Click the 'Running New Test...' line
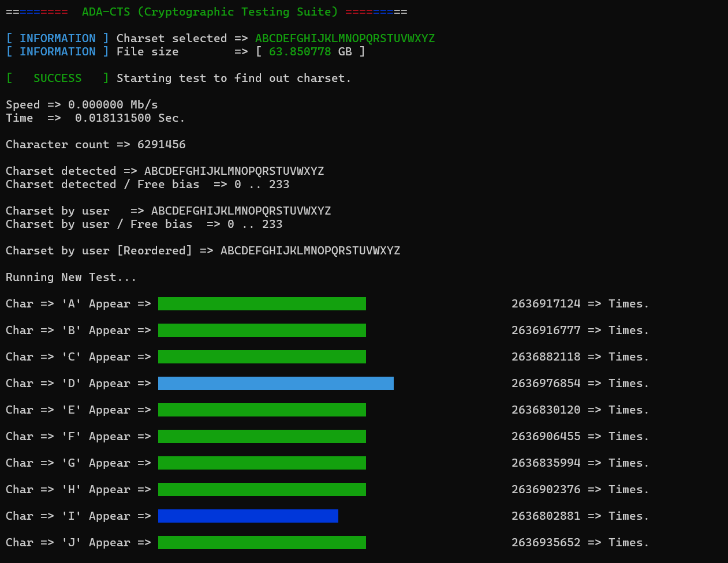The width and height of the screenshot is (728, 563). [71, 277]
